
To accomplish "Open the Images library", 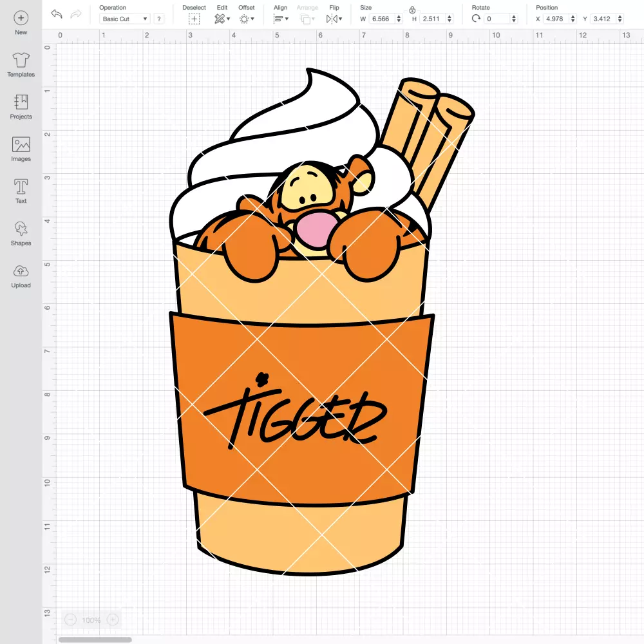I will tap(21, 149).
